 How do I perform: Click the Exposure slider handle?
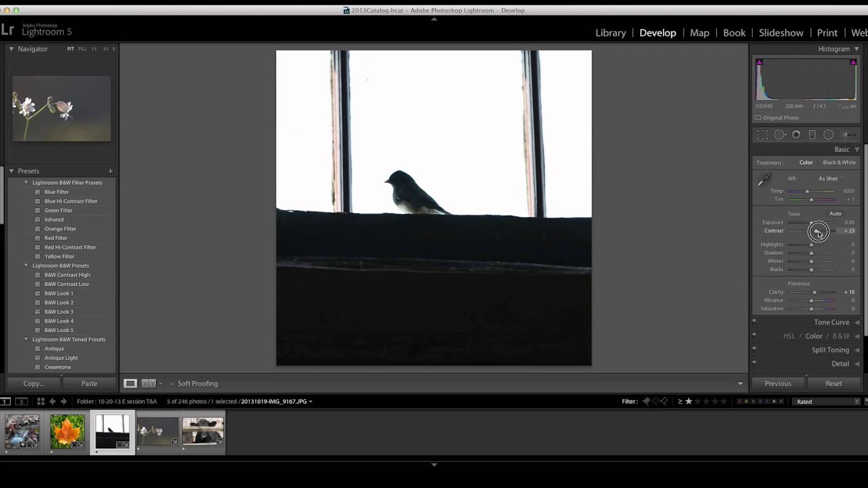pos(812,223)
